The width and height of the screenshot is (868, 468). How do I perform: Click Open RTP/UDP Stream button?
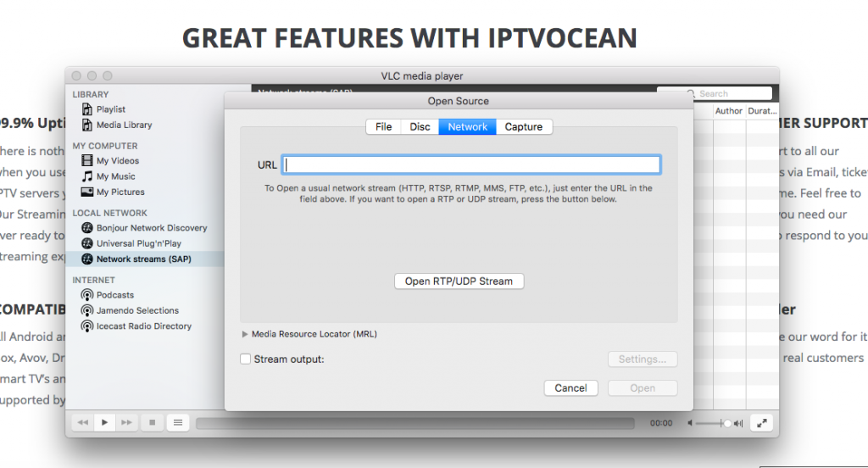459,281
